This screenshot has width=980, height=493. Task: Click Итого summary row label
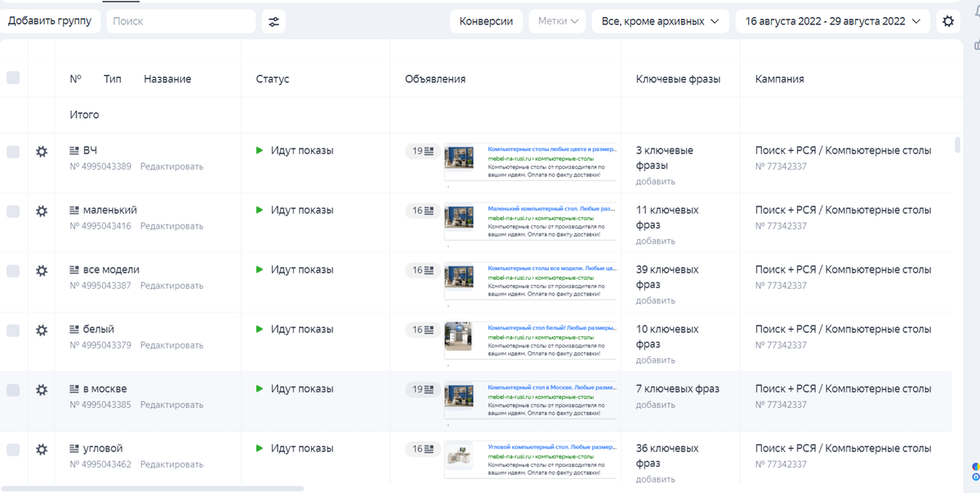pos(84,115)
